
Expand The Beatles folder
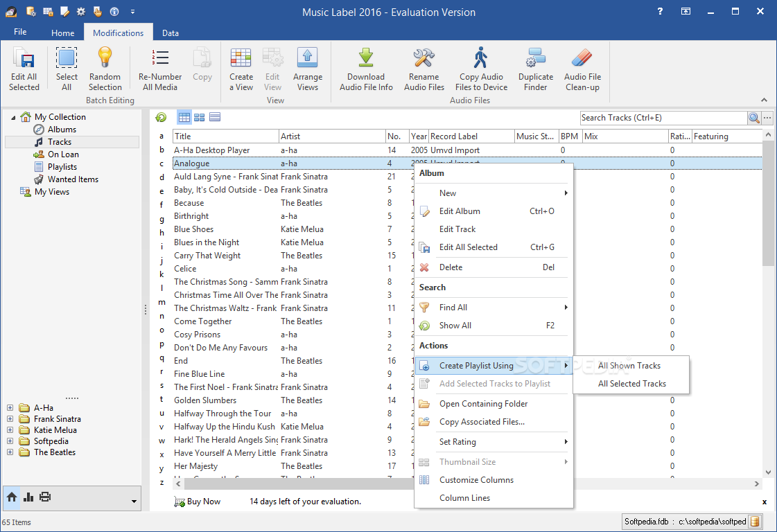click(10, 452)
